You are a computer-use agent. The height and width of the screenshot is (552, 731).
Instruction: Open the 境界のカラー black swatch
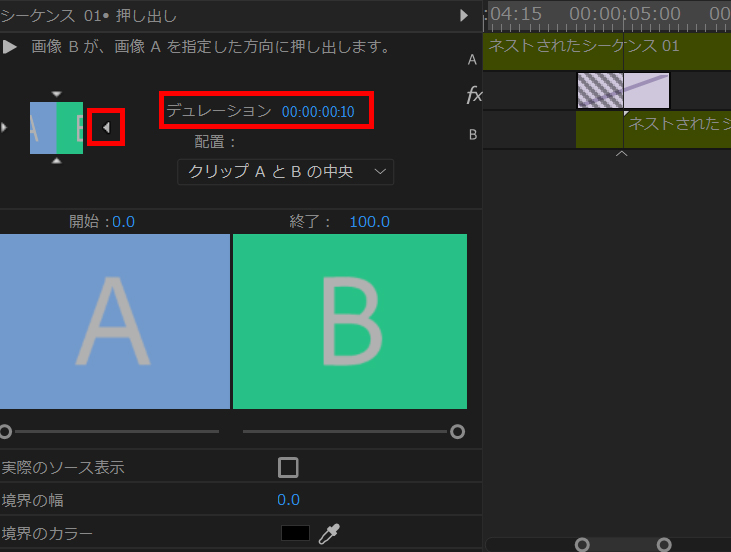(x=295, y=534)
